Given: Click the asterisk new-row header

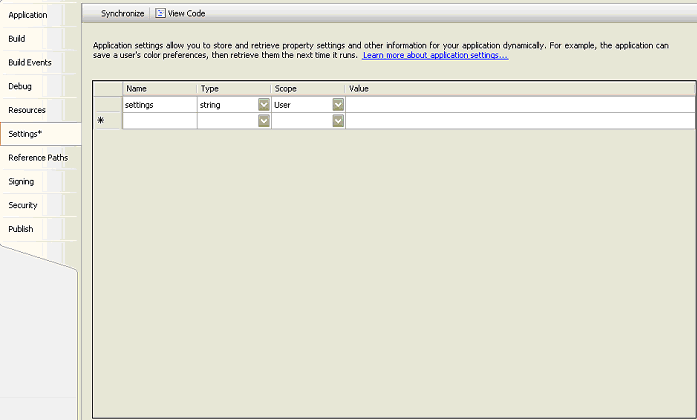Looking at the screenshot, I should (x=108, y=121).
